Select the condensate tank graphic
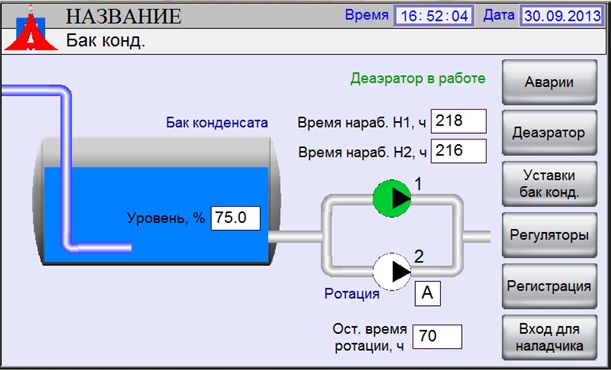611x370 pixels. pyautogui.click(x=157, y=201)
